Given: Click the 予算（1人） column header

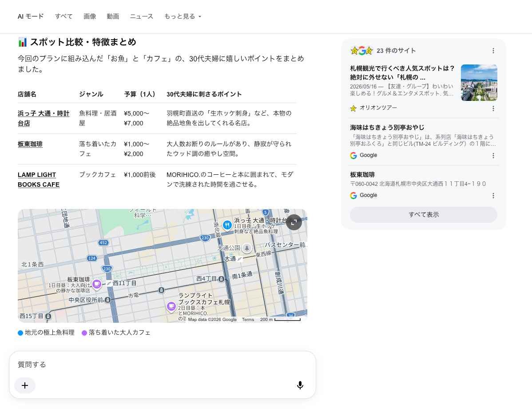Looking at the screenshot, I should [x=140, y=94].
